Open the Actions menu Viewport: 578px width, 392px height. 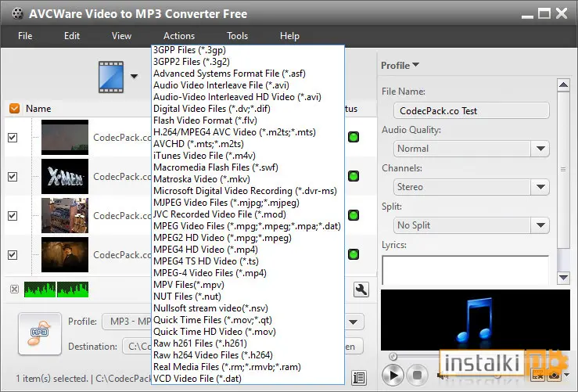(x=179, y=36)
